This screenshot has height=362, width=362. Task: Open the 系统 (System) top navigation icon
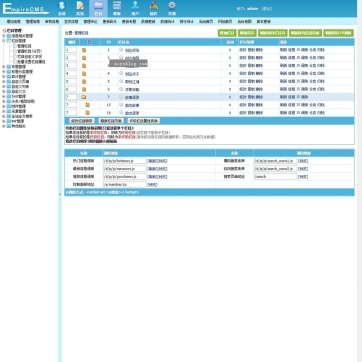[62, 9]
